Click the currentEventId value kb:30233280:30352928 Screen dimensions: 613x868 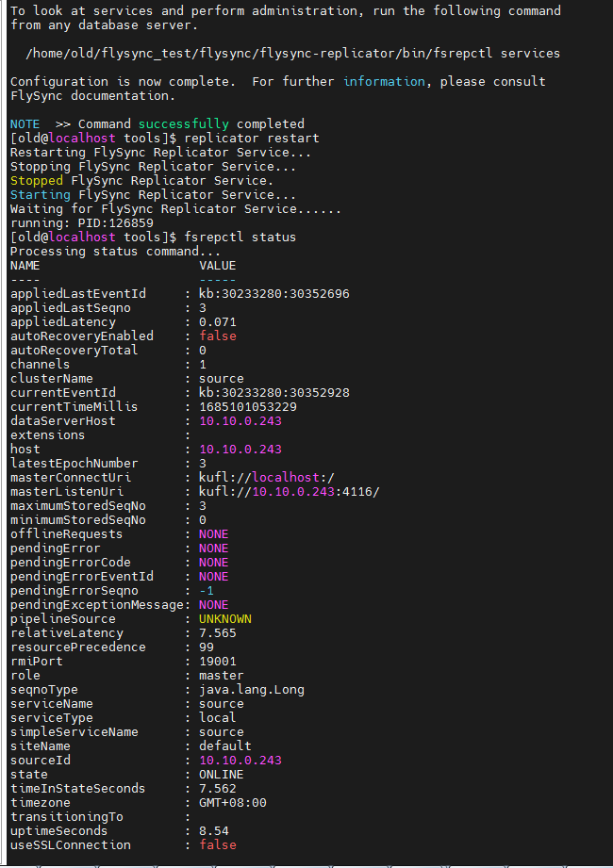pyautogui.click(x=273, y=393)
